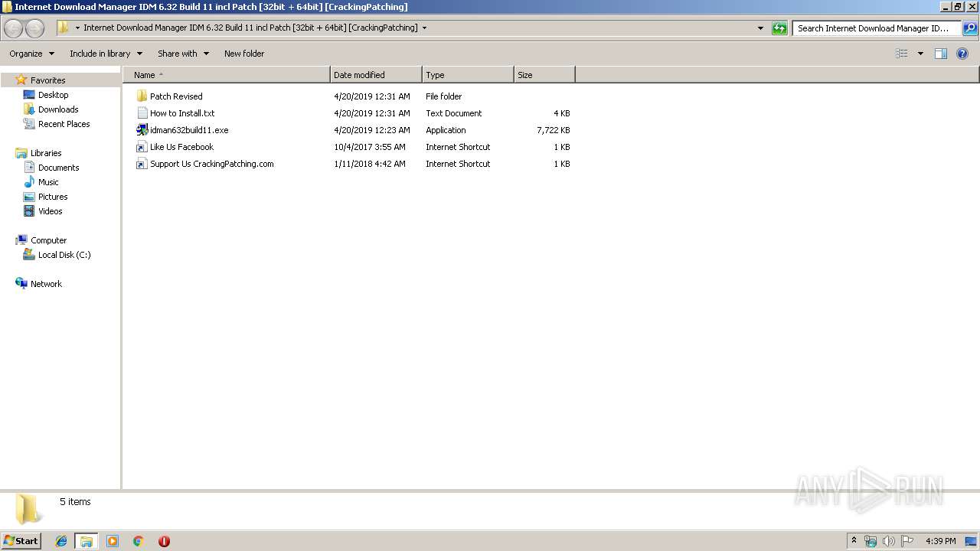Sort by the Date modified column

(376, 75)
